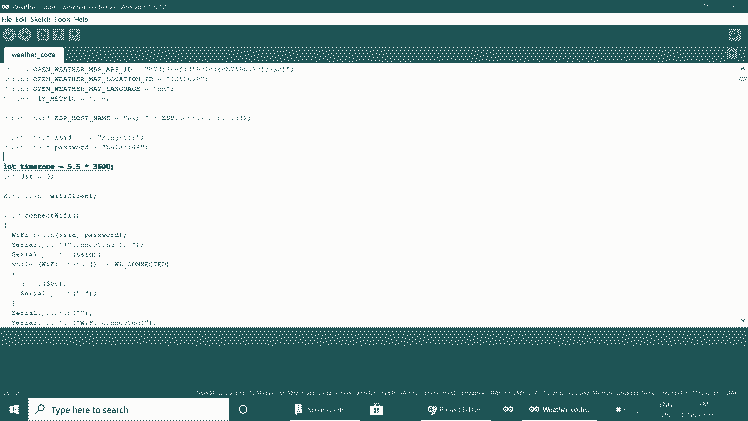
Task: Click the Open sketch toolbar icon
Action: point(58,34)
